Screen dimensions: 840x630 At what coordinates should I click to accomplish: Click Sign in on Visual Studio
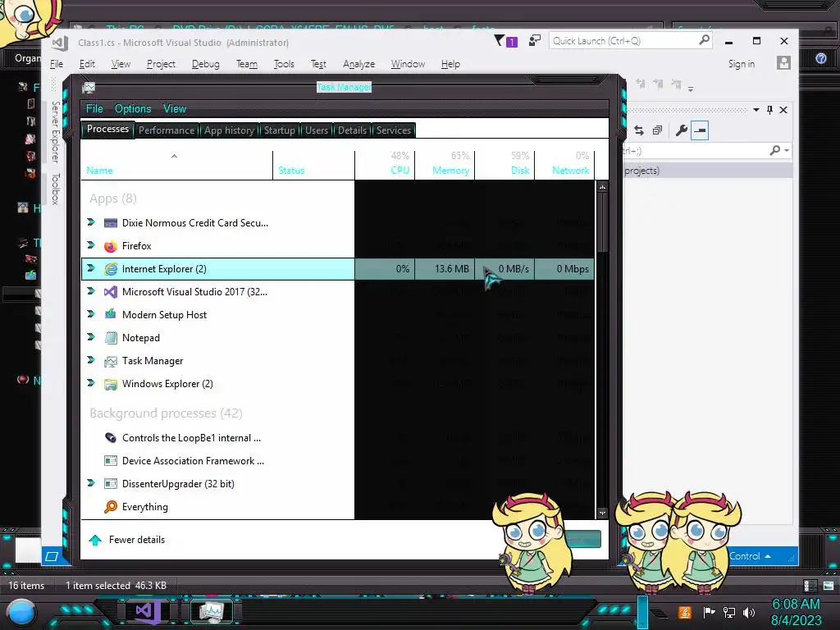742,64
